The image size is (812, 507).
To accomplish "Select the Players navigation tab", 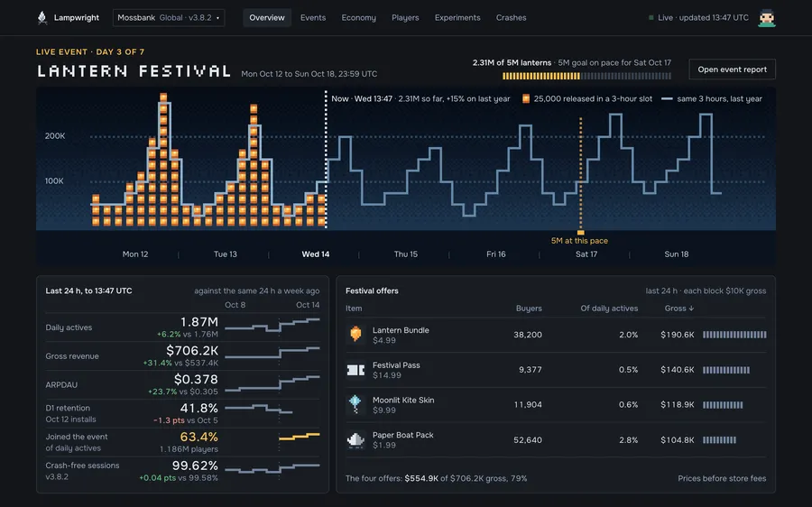I will [405, 18].
